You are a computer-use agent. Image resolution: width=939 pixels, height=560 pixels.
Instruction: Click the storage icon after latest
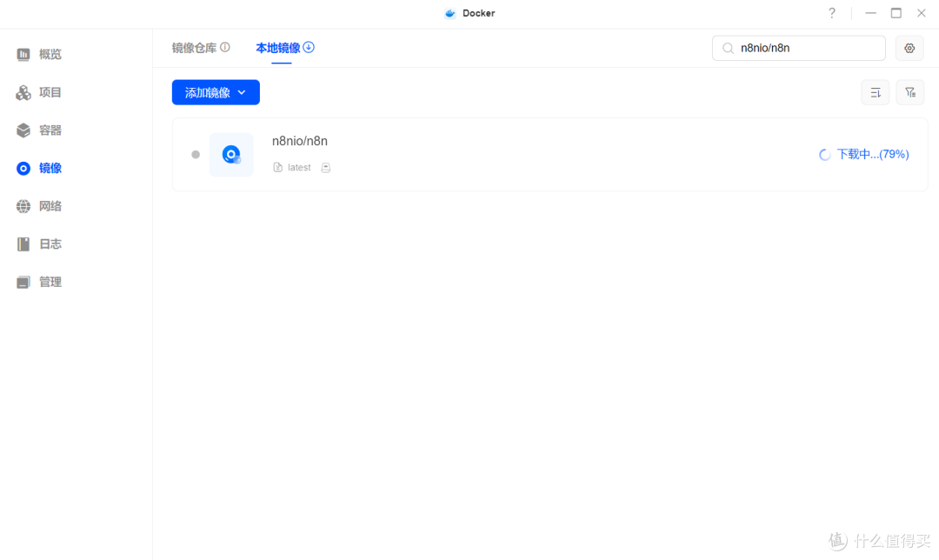pyautogui.click(x=326, y=168)
